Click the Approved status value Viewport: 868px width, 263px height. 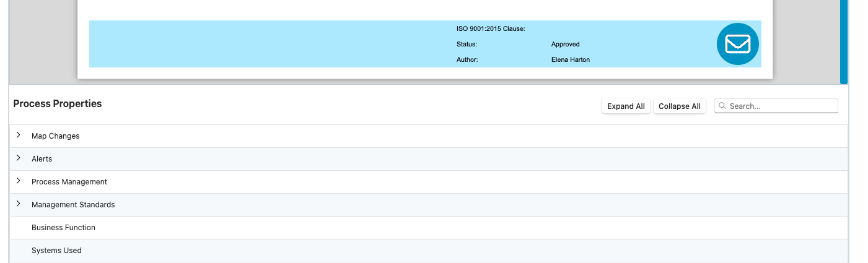(566, 45)
